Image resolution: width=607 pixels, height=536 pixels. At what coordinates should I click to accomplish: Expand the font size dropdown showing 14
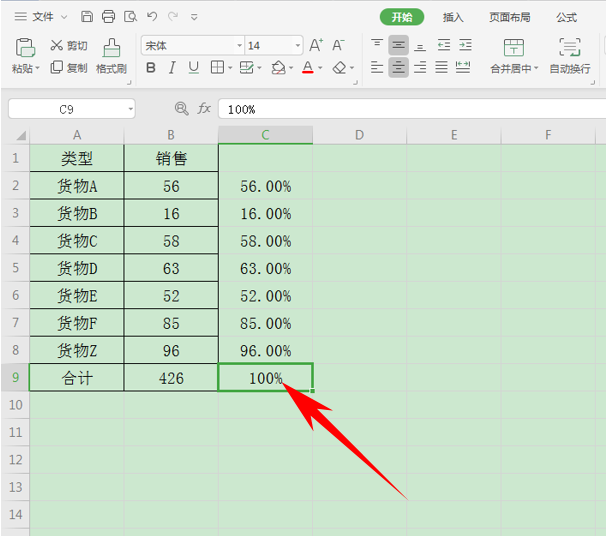(298, 46)
